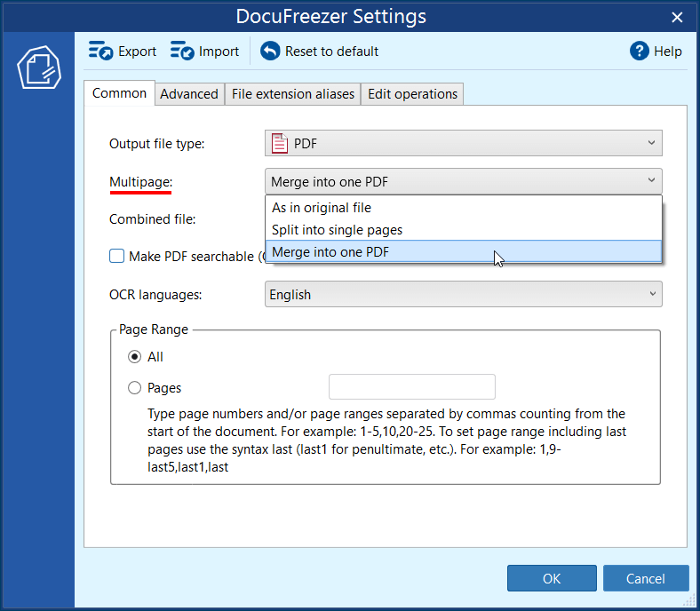Expand the Output file type dropdown
700x611 pixels.
[463, 144]
